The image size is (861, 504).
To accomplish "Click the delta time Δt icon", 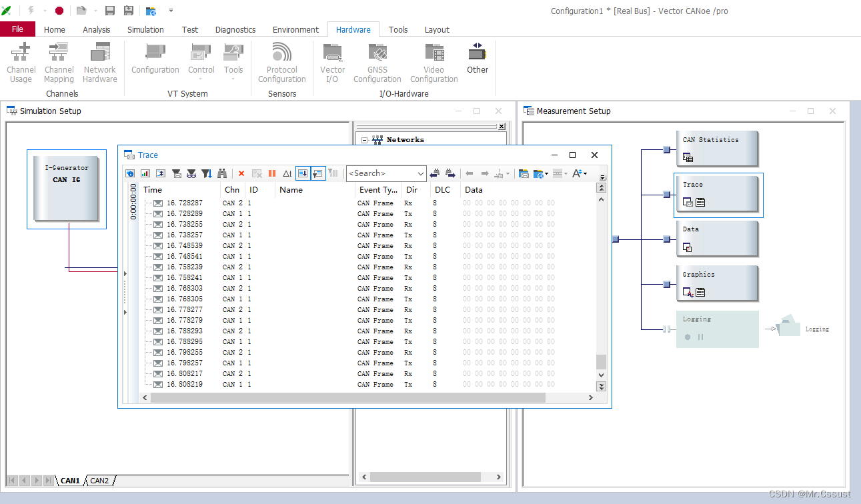I will [287, 173].
